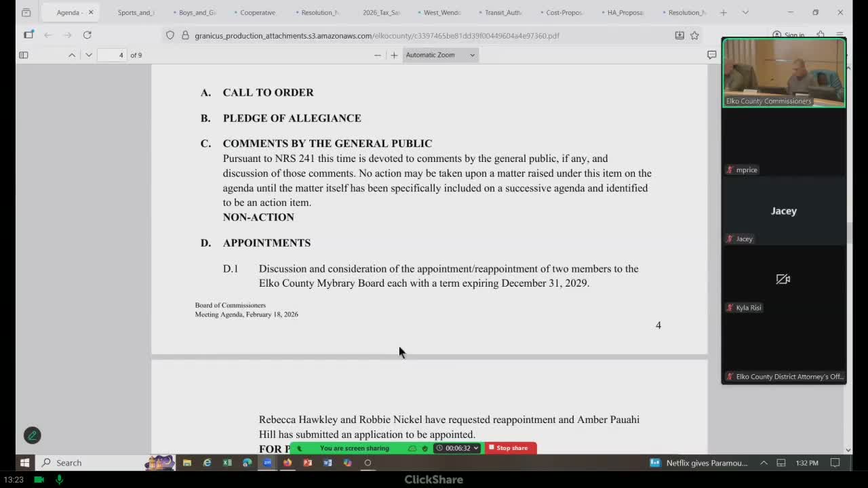Open the Windows Start menu
This screenshot has width=868, height=488.
coord(24,463)
